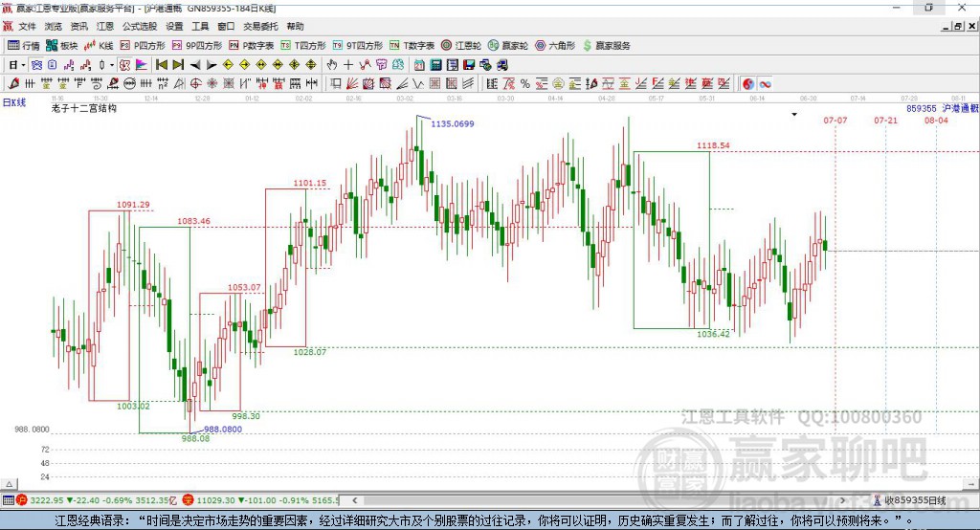
Task: Open the 江恩 menu
Action: [105, 26]
